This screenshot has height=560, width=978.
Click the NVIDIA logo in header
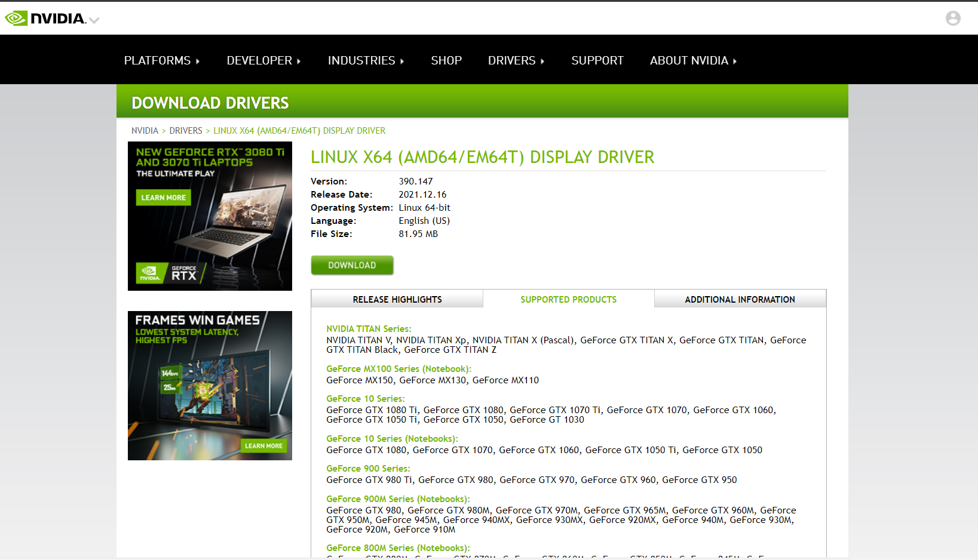coord(45,19)
